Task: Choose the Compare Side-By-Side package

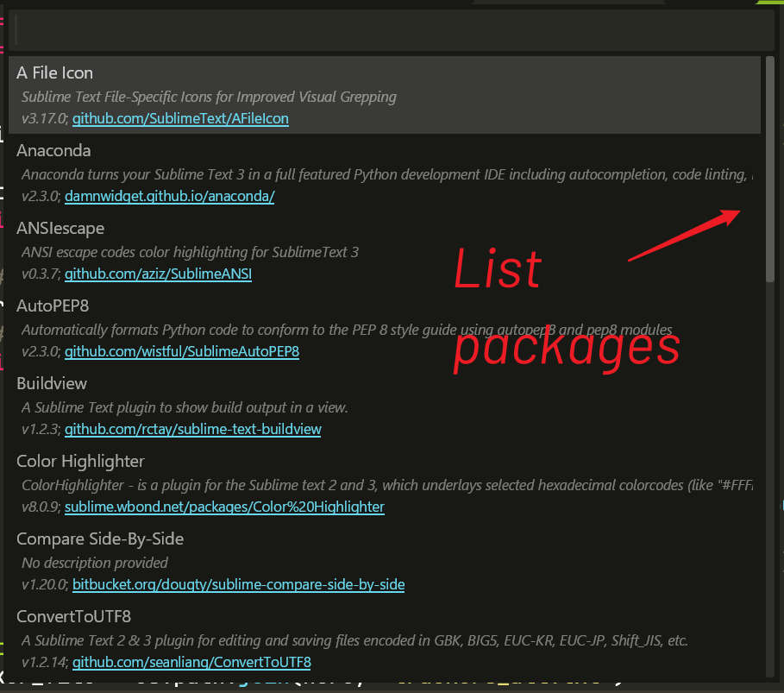Action: coord(100,539)
